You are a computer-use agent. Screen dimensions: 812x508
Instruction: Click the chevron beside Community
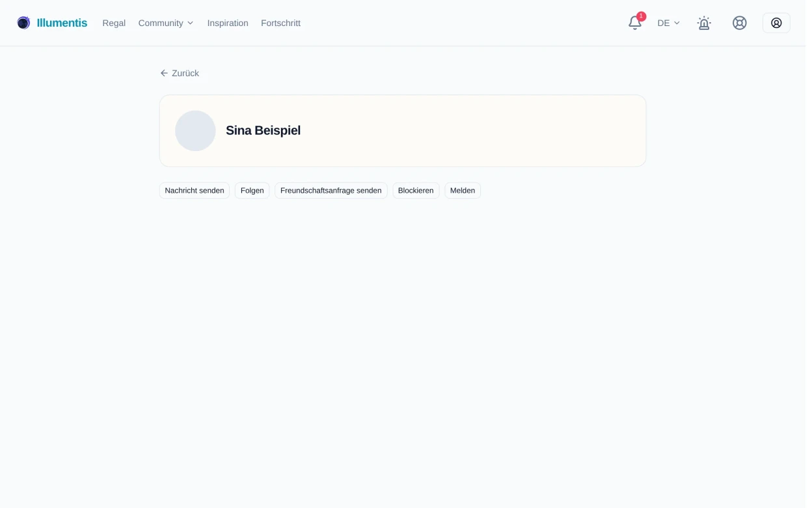pos(190,23)
